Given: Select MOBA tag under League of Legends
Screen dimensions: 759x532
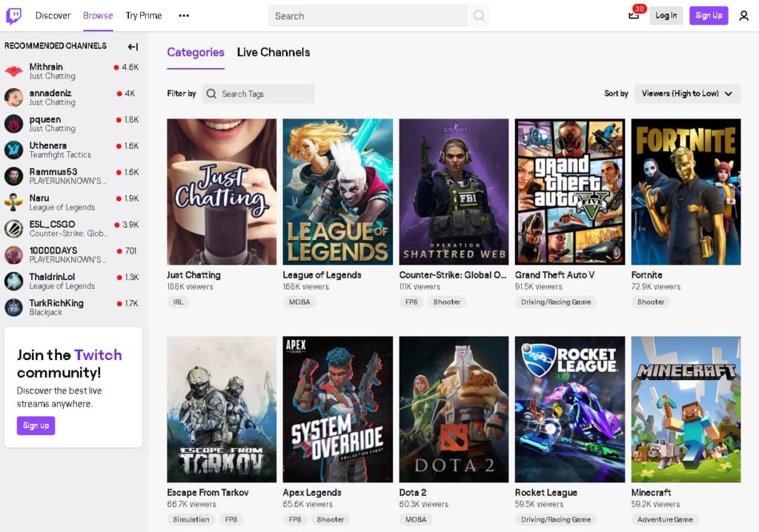Looking at the screenshot, I should [299, 302].
